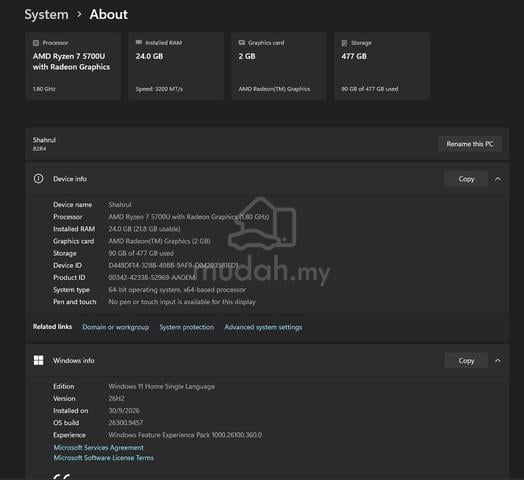Click the OS build value 26300.9457
Viewport: 524px width, 480px height.
126,423
